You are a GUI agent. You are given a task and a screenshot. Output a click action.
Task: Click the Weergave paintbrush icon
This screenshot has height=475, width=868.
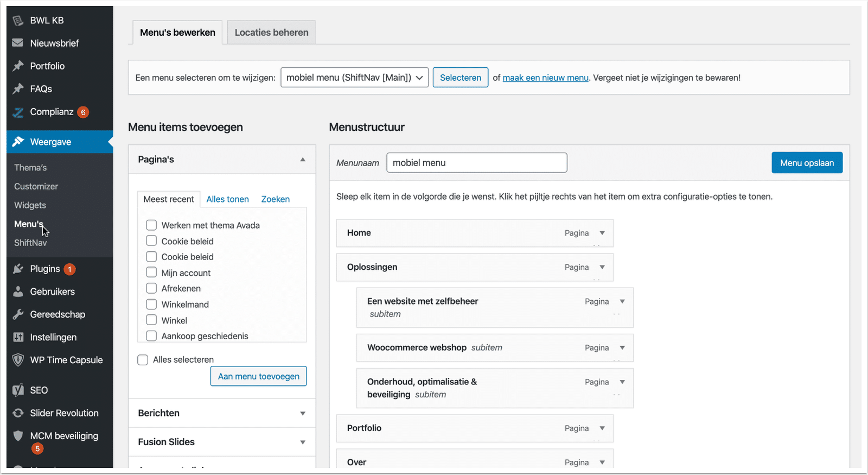point(18,142)
